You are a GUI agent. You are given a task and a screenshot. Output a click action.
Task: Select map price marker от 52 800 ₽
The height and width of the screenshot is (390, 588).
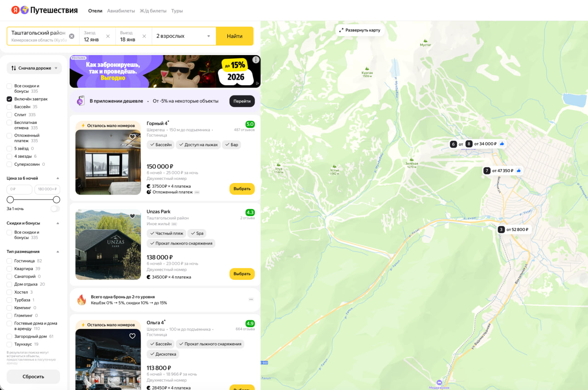point(514,229)
